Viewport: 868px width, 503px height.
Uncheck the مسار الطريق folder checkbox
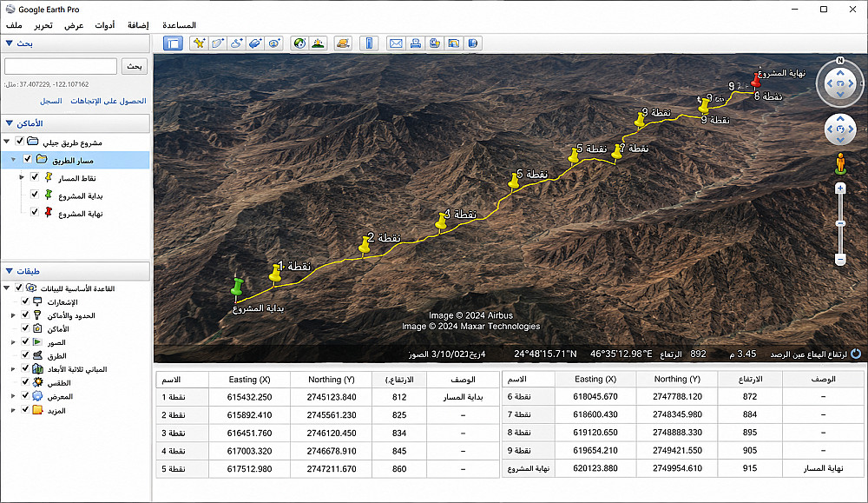coord(27,160)
